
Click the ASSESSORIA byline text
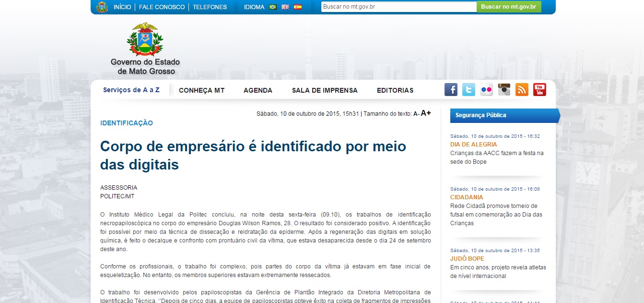coord(118,188)
